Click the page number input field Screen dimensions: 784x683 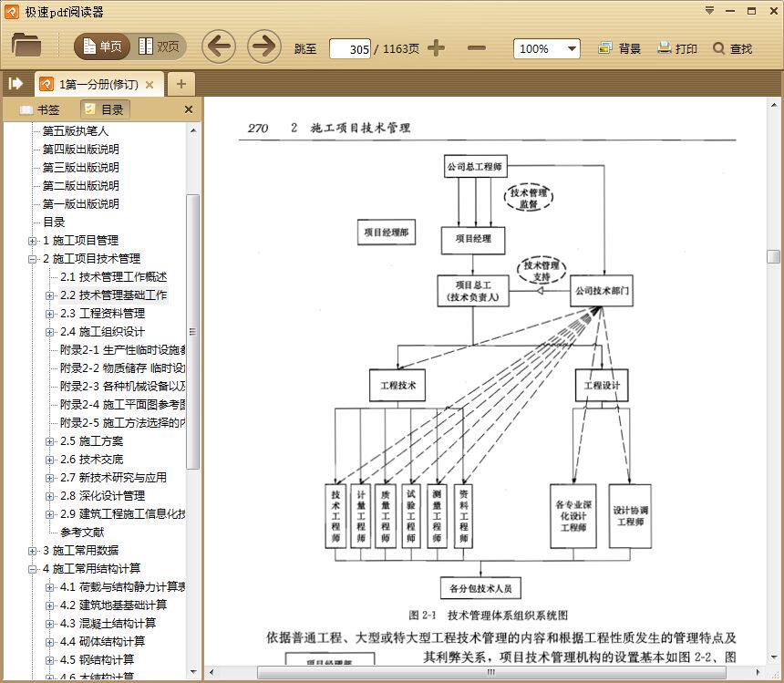350,49
